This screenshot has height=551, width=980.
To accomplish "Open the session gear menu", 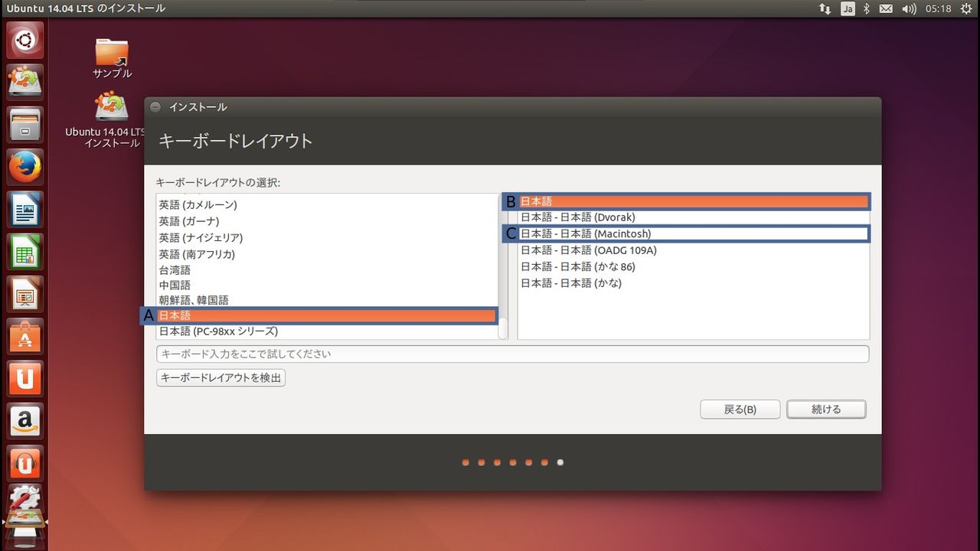I will [965, 8].
